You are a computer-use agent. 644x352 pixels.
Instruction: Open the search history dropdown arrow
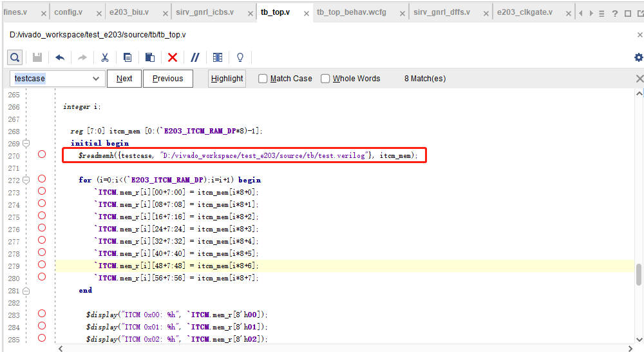(x=96, y=79)
